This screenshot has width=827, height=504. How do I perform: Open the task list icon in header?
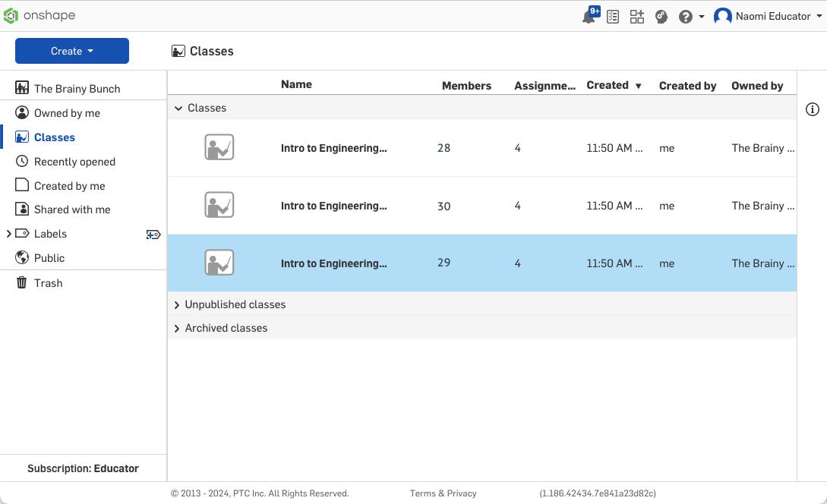point(613,17)
